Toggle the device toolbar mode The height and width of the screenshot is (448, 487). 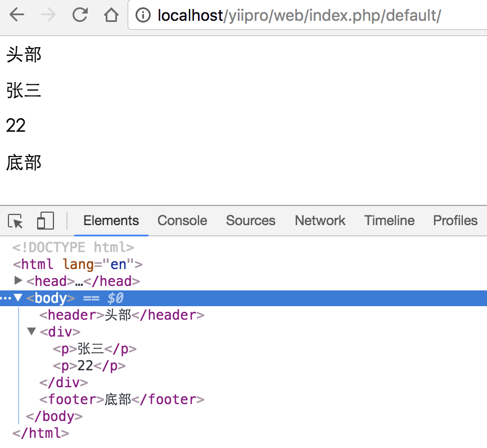click(45, 221)
